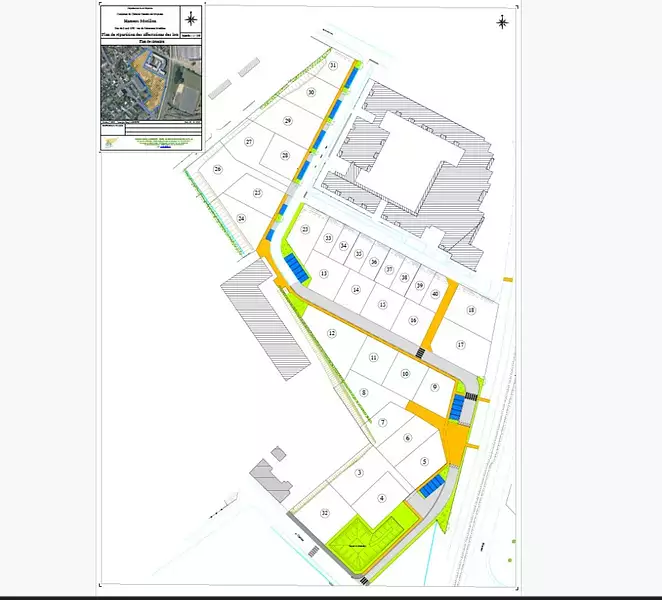Click the blue parking block beside lot 5

click(x=431, y=486)
